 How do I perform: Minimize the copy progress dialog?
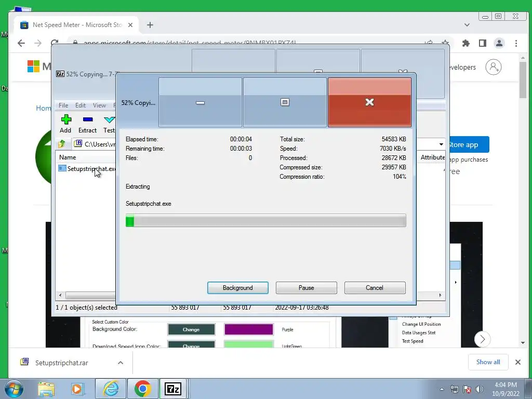(x=200, y=102)
